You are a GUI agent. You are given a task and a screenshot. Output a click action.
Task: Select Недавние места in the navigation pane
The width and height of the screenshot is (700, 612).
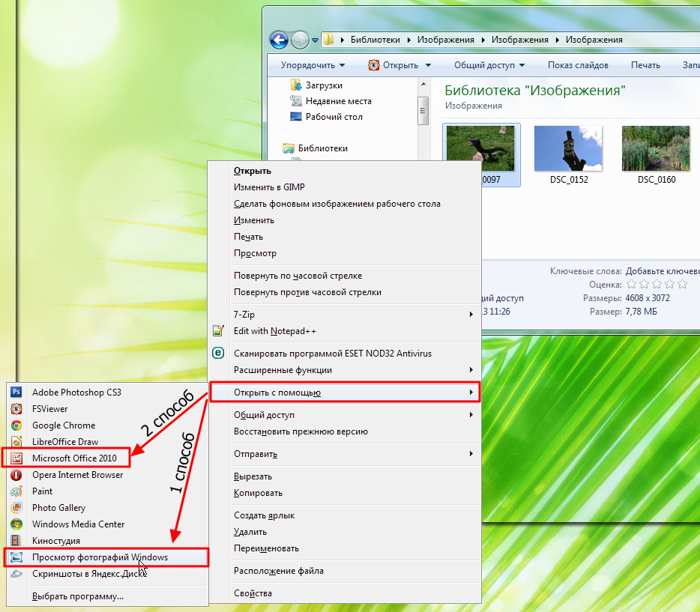[339, 101]
